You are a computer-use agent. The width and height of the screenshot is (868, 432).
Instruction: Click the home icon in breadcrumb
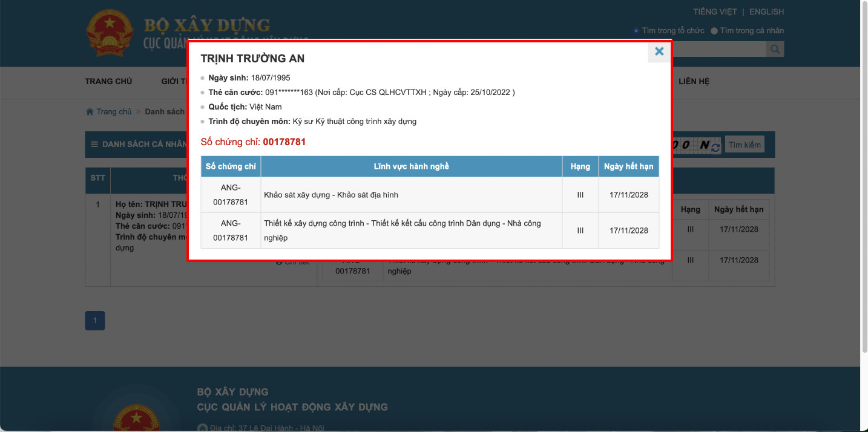click(x=90, y=112)
